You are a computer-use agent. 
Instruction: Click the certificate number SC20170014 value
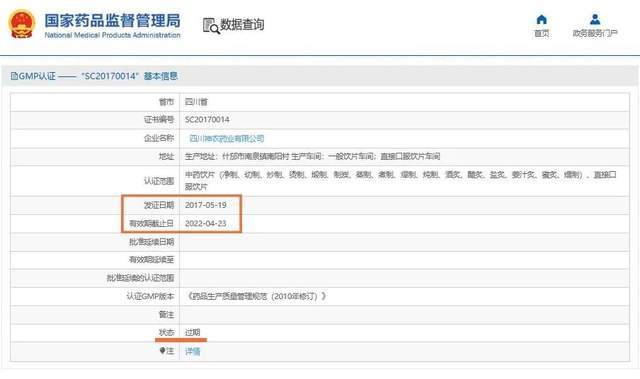[x=207, y=120]
